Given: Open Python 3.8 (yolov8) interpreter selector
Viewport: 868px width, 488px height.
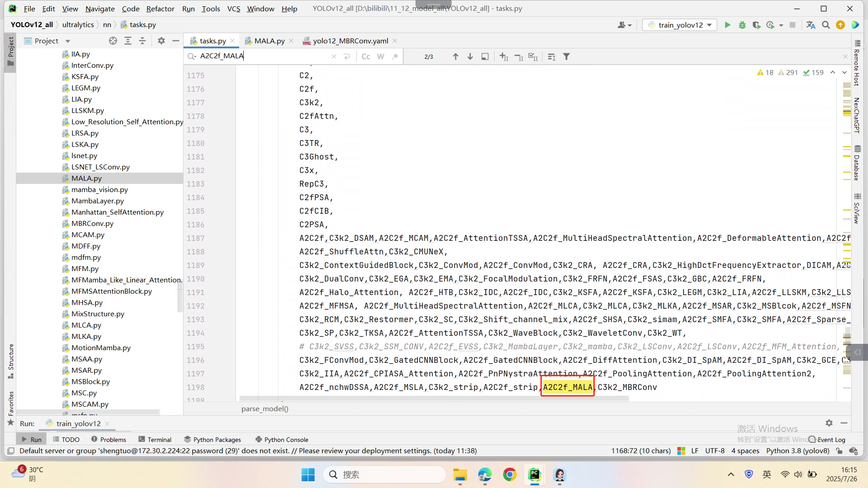Looking at the screenshot, I should [x=798, y=450].
